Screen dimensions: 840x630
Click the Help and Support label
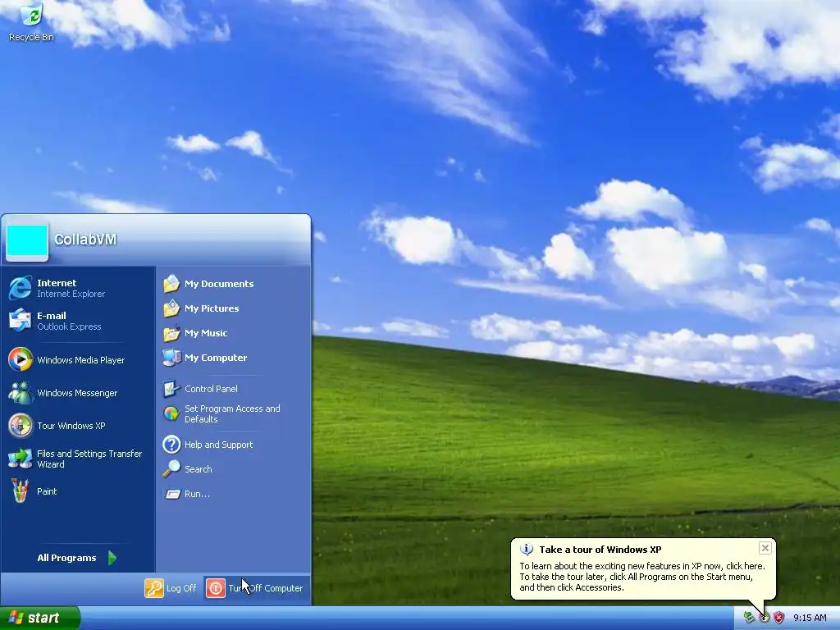pos(218,444)
